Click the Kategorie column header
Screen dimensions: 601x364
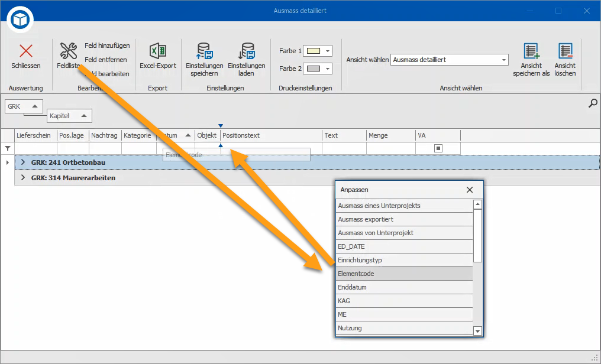coord(139,135)
